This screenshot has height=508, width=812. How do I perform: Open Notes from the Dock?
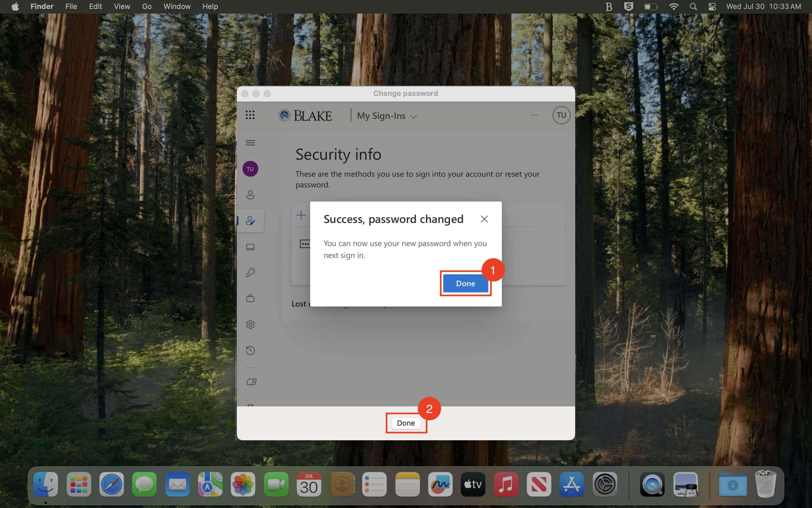408,484
